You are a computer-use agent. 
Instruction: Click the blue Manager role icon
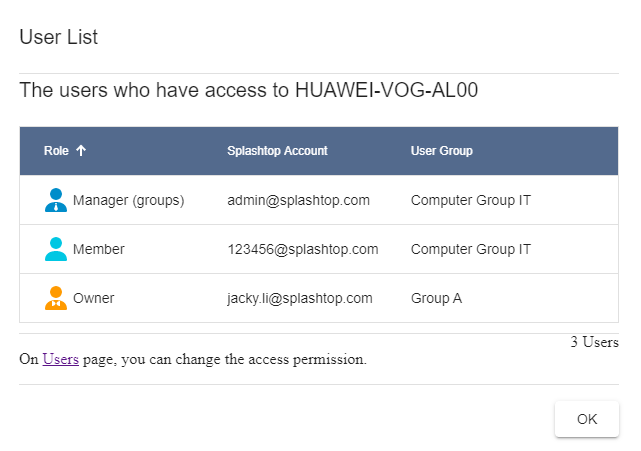click(56, 200)
